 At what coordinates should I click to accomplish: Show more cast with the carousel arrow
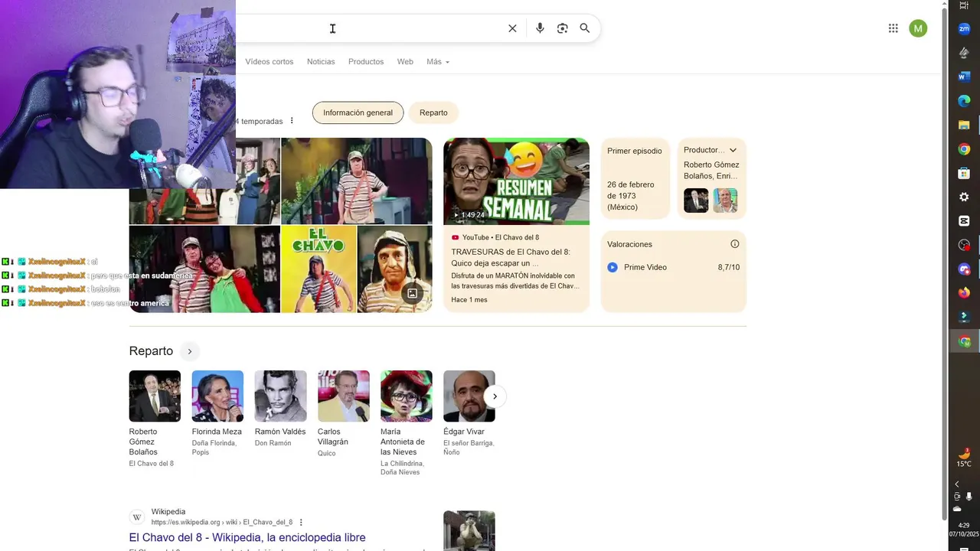(495, 396)
